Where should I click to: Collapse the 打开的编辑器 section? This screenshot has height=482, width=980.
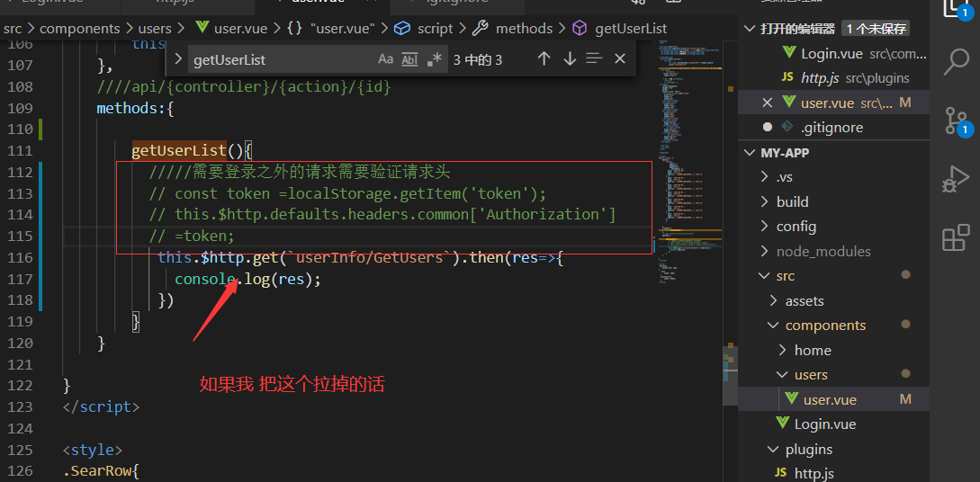[x=750, y=29]
